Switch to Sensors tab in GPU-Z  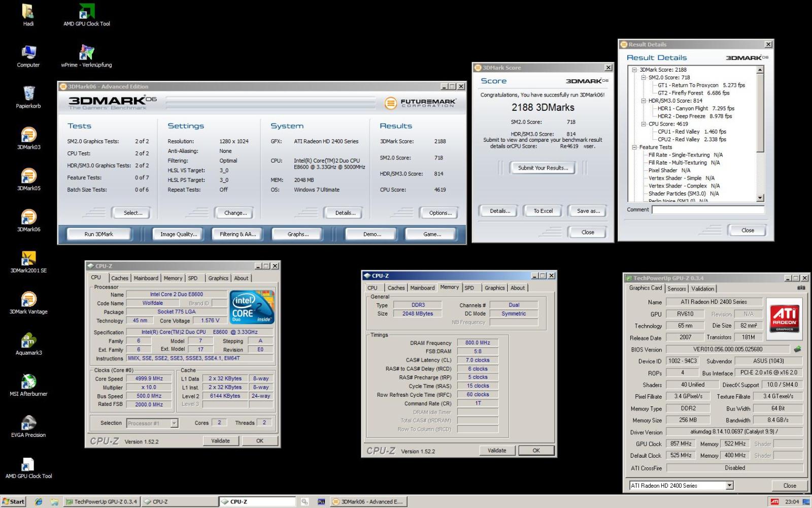point(676,289)
